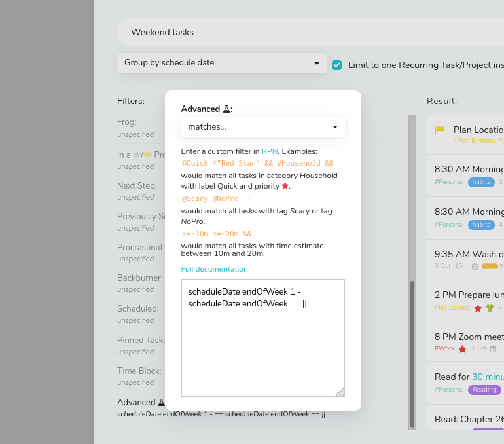
Task: Click the Weekend tasks title field
Action: (x=310, y=33)
